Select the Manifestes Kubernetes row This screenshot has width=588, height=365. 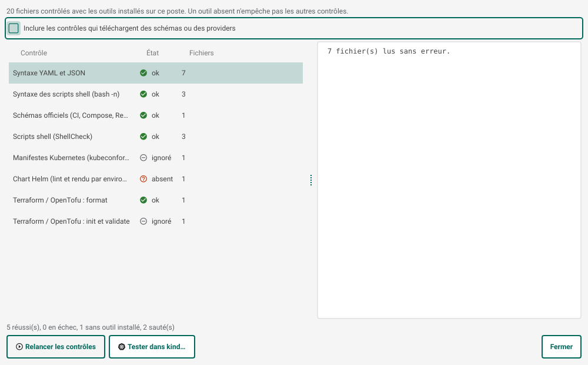click(x=156, y=158)
